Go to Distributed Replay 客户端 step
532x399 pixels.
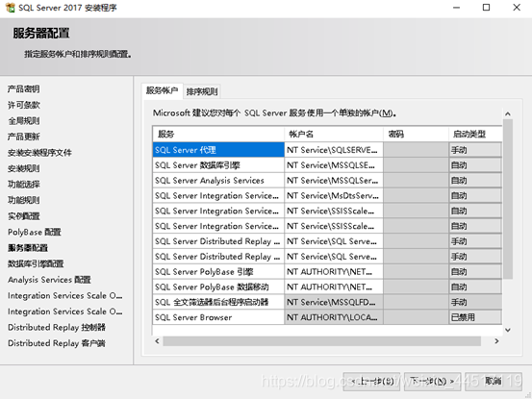(x=57, y=343)
